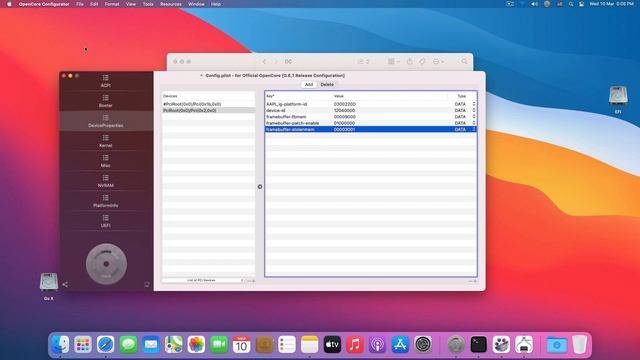The width and height of the screenshot is (640, 360).
Task: Click back arrow in Finder window behind
Action: click(x=264, y=62)
